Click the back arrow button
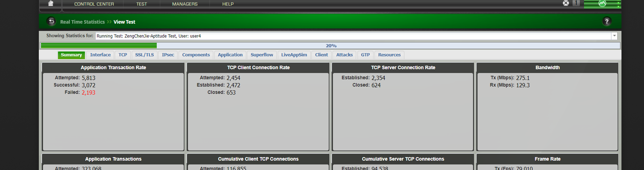This screenshot has height=170, width=644. click(51, 22)
